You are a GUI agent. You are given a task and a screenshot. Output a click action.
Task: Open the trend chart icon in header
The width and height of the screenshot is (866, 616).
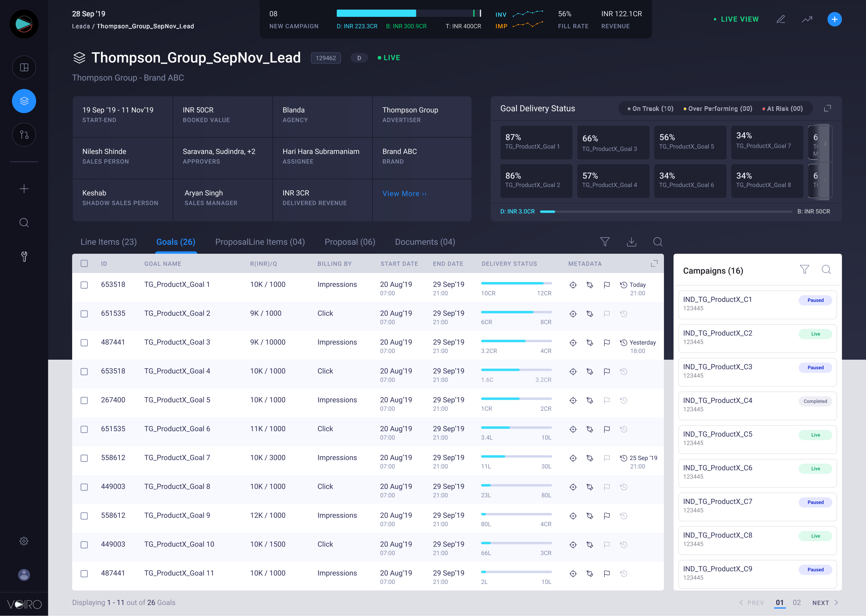click(x=807, y=19)
